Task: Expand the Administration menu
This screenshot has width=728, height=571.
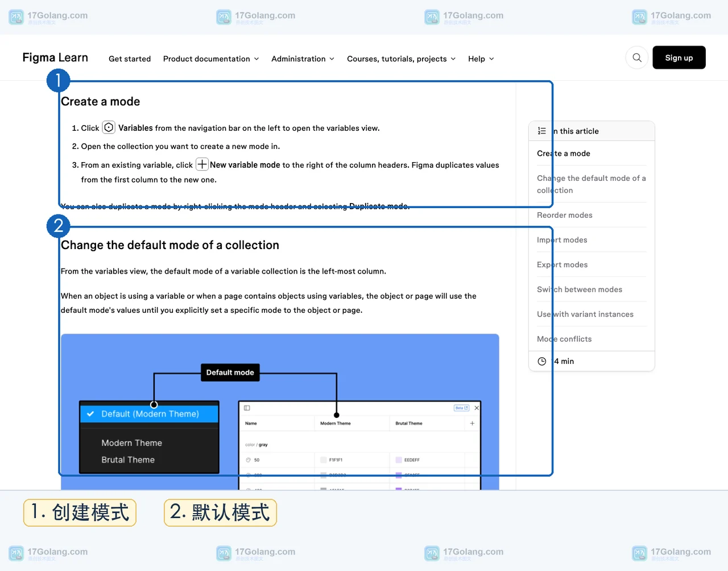Action: tap(303, 59)
